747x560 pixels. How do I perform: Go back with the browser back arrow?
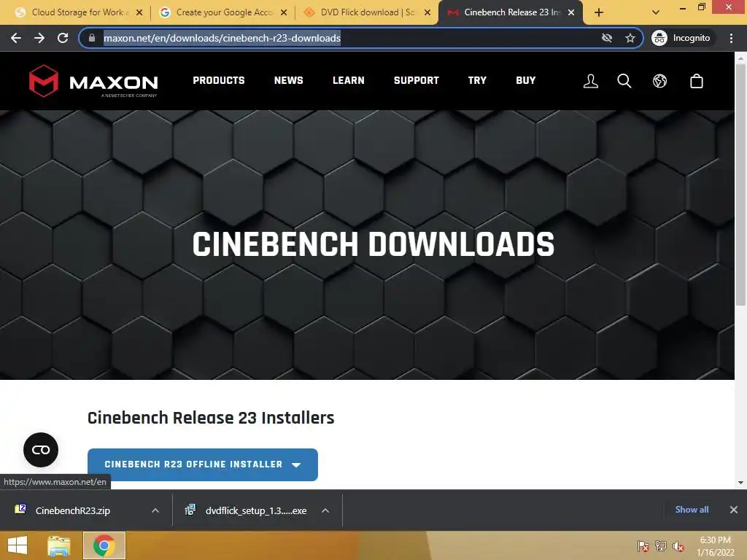click(16, 38)
